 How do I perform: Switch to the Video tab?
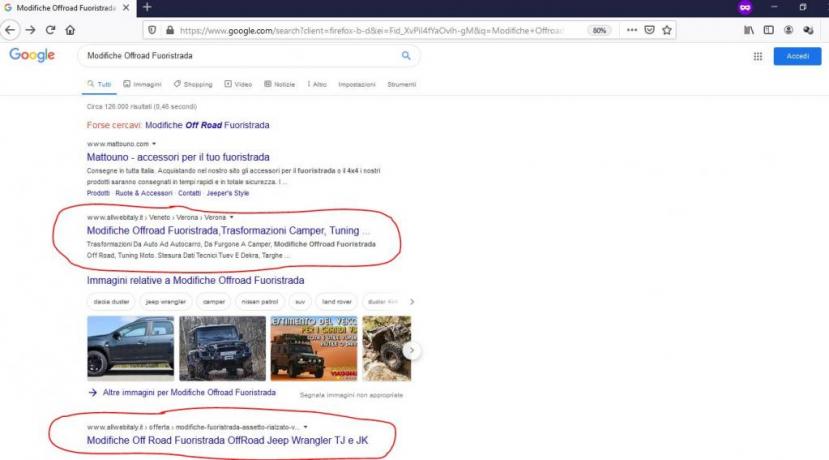(x=238, y=84)
